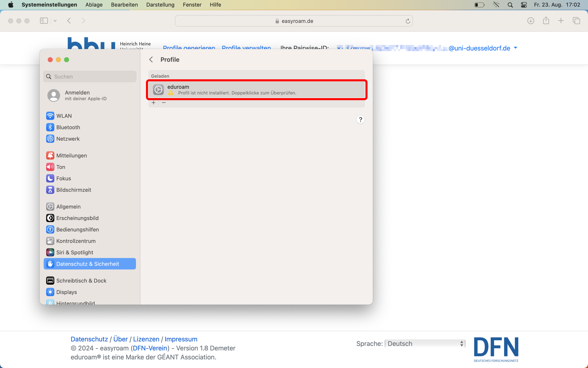Open Ton settings
This screenshot has height=368, width=588.
coord(90,167)
